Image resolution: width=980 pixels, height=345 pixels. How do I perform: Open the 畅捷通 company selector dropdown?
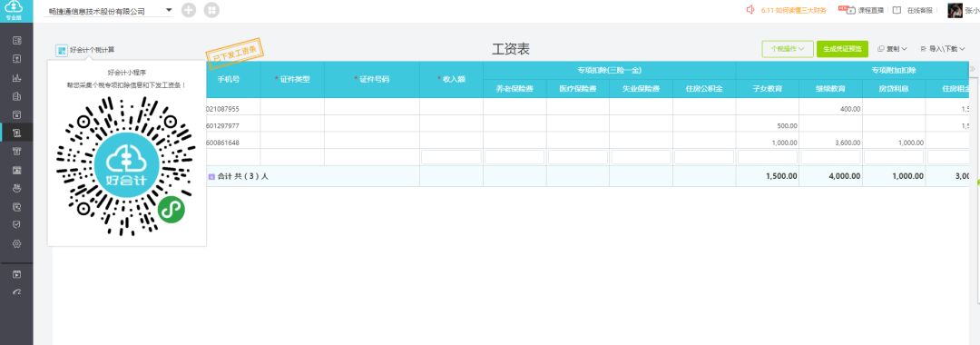tap(108, 11)
